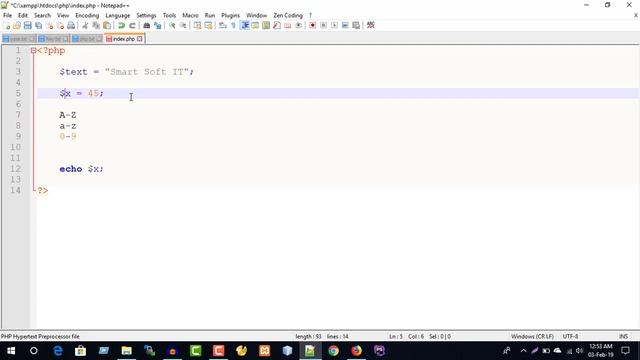Click the Paste toolbar icon
This screenshot has height=360, width=640.
[x=107, y=25]
